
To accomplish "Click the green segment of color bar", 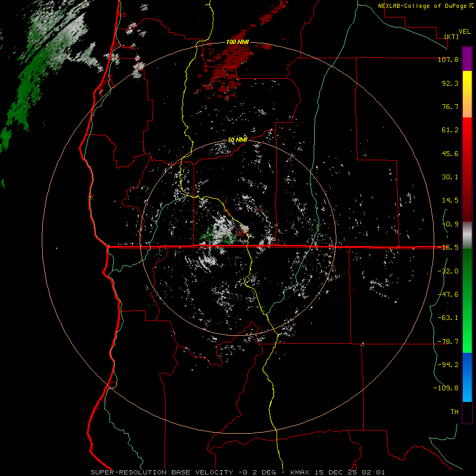I will [x=467, y=300].
